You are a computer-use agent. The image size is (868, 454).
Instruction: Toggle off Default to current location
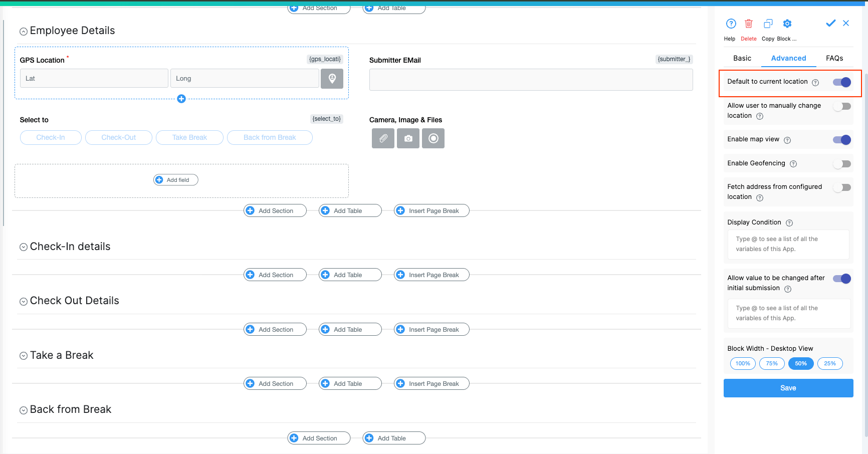[x=841, y=82]
